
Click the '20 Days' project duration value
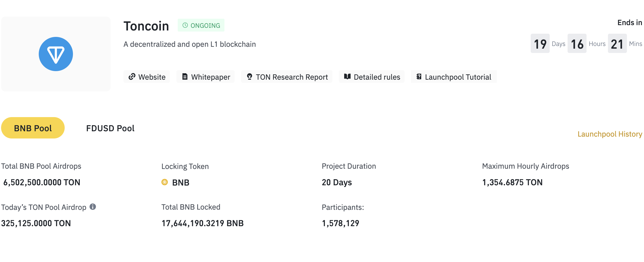pos(337,182)
